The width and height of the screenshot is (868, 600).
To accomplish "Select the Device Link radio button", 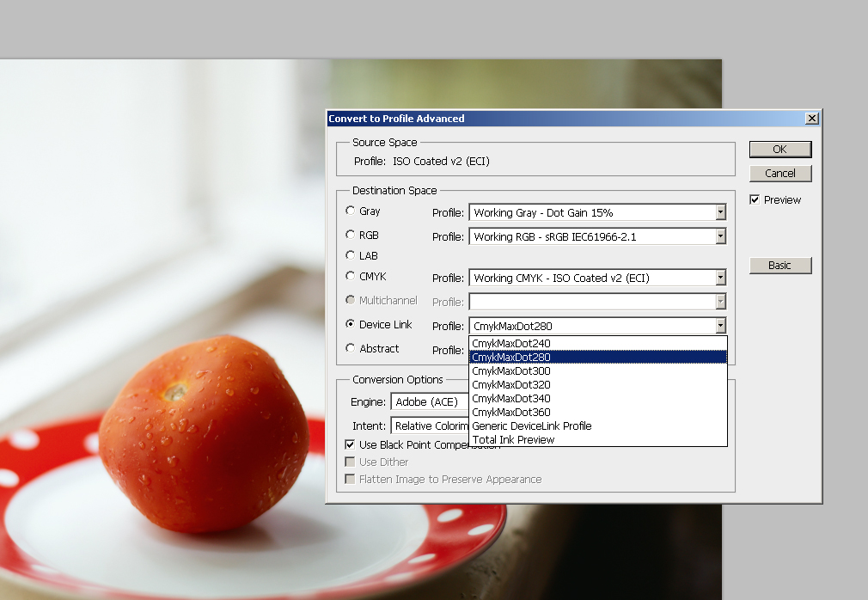I will click(350, 324).
